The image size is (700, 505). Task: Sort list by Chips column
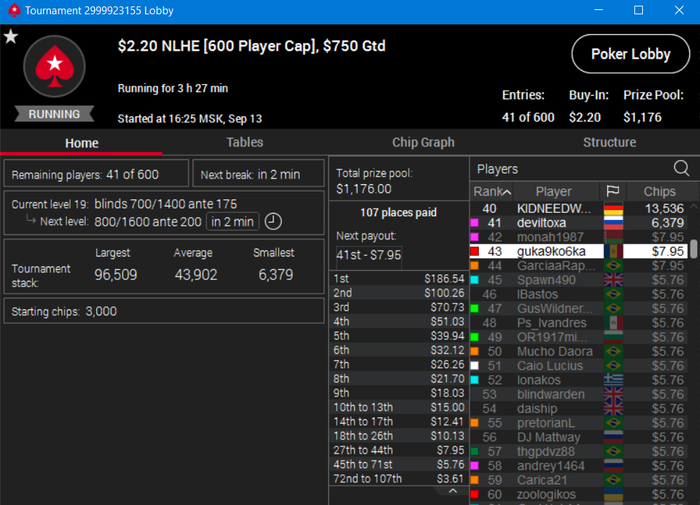pyautogui.click(x=659, y=192)
